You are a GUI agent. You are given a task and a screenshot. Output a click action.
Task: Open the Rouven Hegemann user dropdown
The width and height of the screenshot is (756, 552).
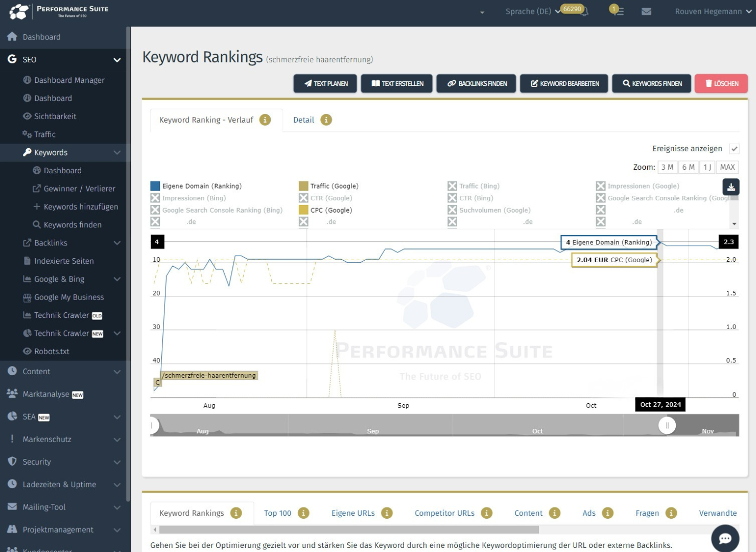coord(713,11)
